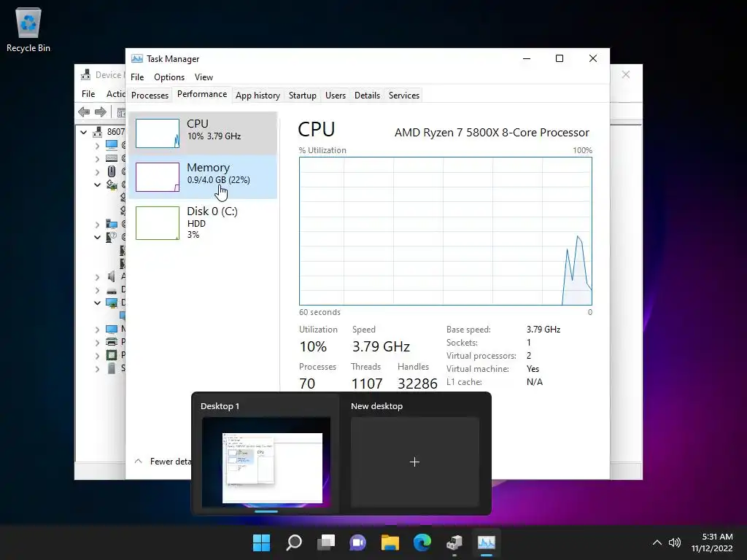747x560 pixels.
Task: Switch to the Startup tab
Action: pos(303,96)
